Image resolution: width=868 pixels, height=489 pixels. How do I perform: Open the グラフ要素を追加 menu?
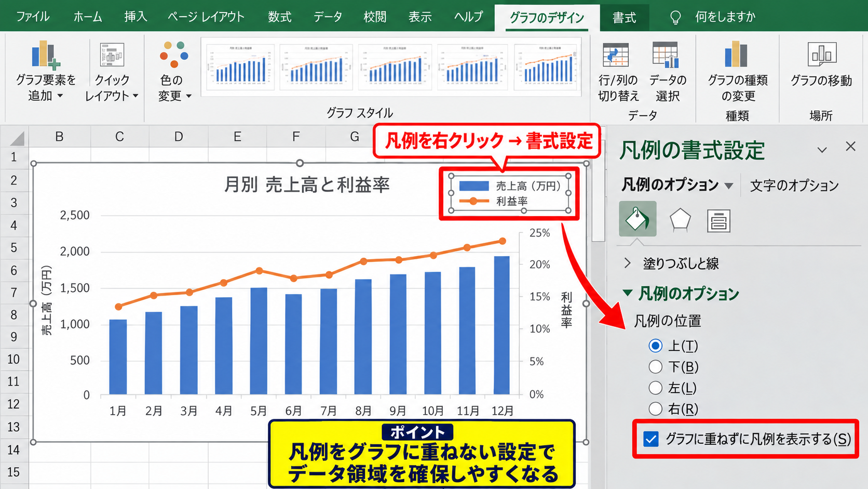coord(46,71)
